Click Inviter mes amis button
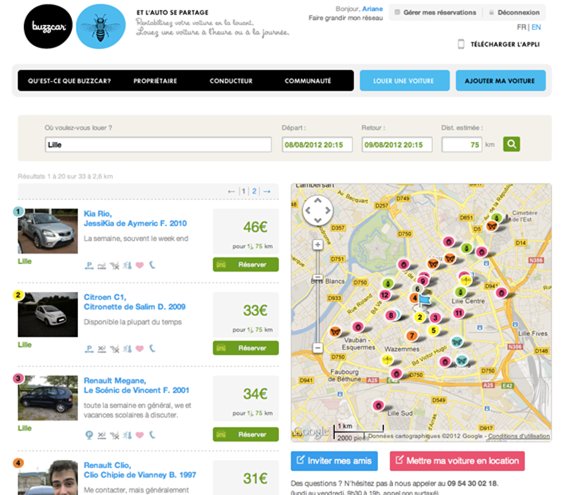Screen dimensions: 566x495 [334, 461]
